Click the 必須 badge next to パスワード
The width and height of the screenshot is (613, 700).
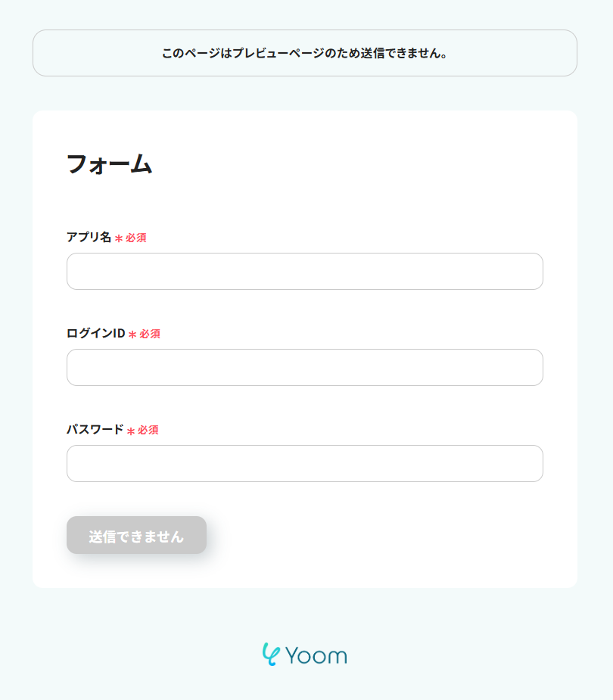148,430
